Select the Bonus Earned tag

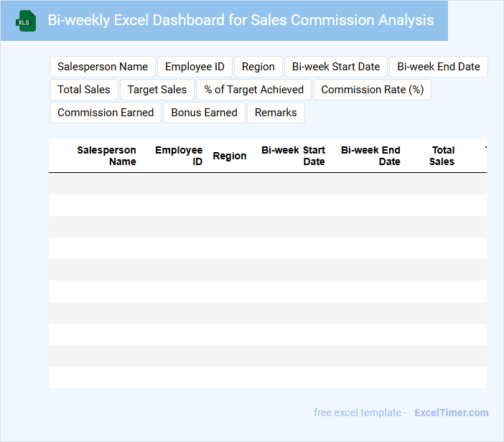pos(204,113)
